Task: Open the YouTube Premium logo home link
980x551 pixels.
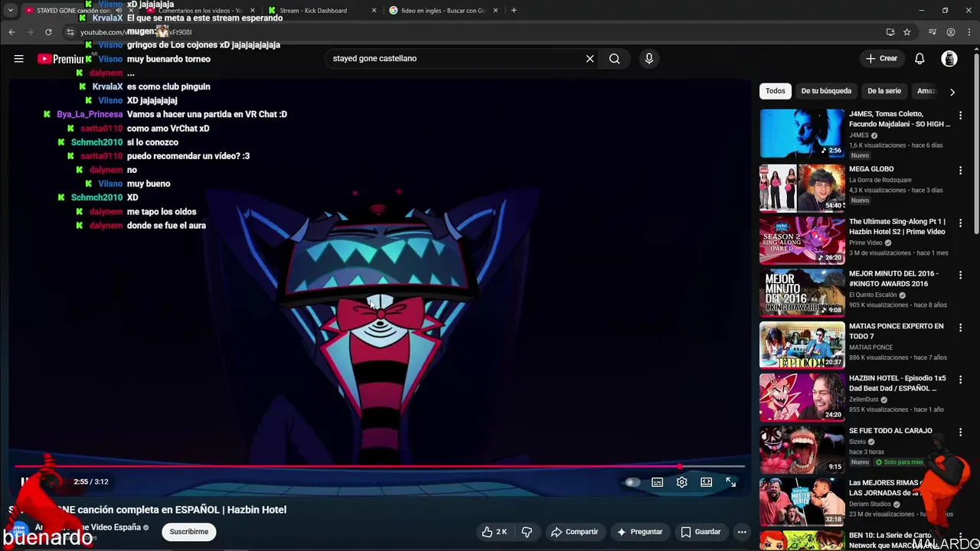Action: tap(60, 59)
